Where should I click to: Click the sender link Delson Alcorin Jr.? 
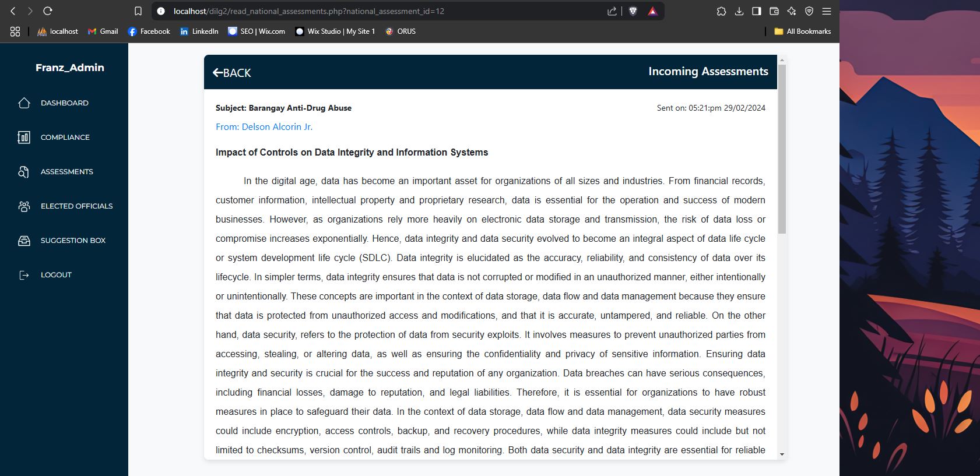click(x=264, y=127)
